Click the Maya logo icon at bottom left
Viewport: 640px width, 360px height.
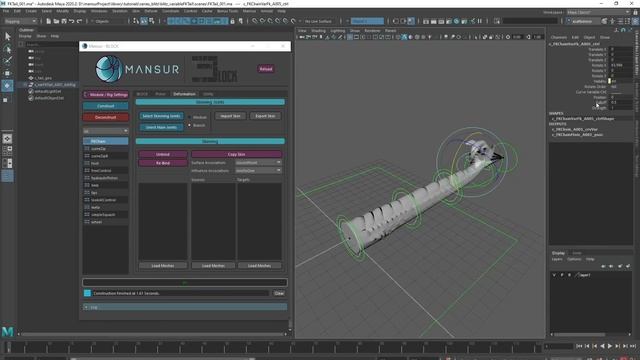coord(7,332)
